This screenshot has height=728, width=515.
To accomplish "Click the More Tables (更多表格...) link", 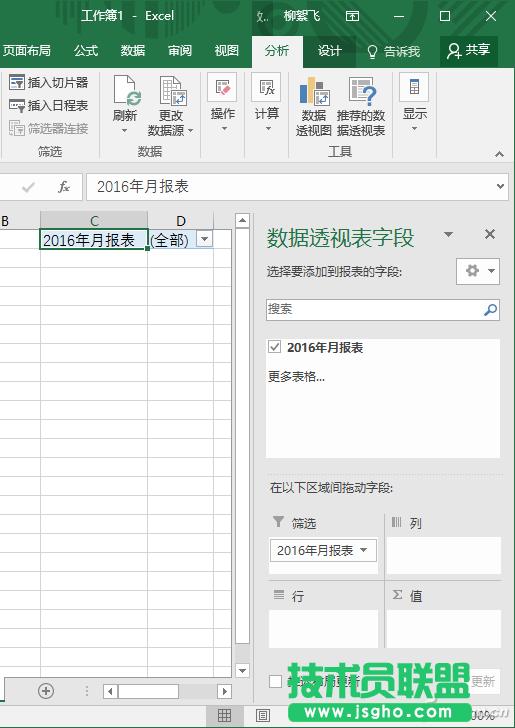I will (296, 376).
